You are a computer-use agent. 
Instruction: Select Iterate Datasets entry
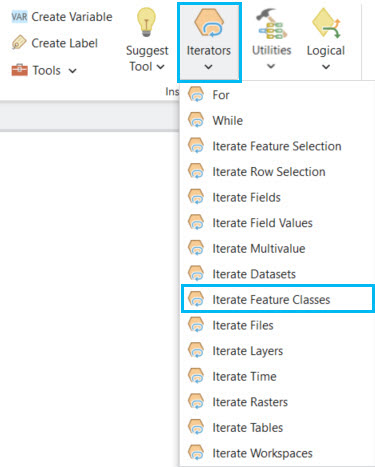pos(277,274)
